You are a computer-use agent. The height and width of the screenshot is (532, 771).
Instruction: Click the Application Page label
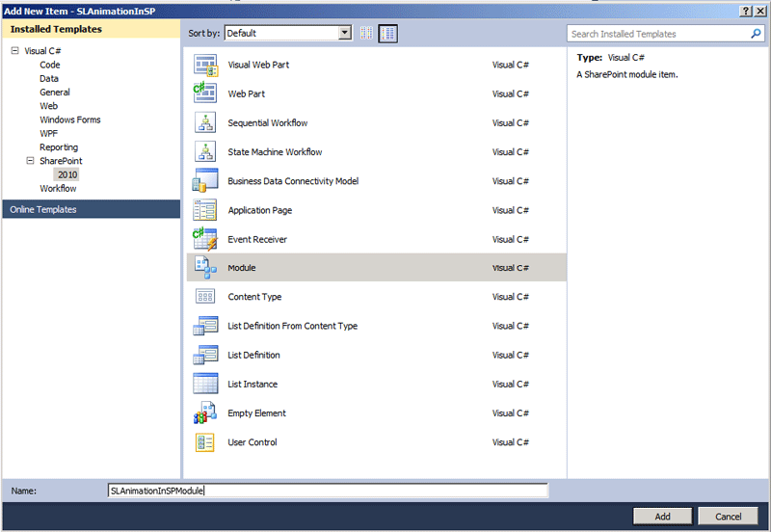[259, 210]
